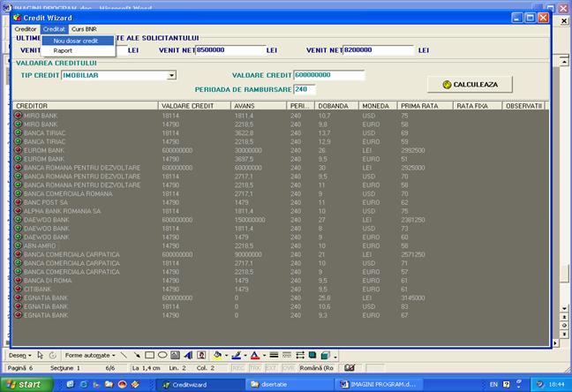The width and height of the screenshot is (572, 392).
Task: Select the DAEWOO BANK 600000000 row
Action: tap(280, 219)
